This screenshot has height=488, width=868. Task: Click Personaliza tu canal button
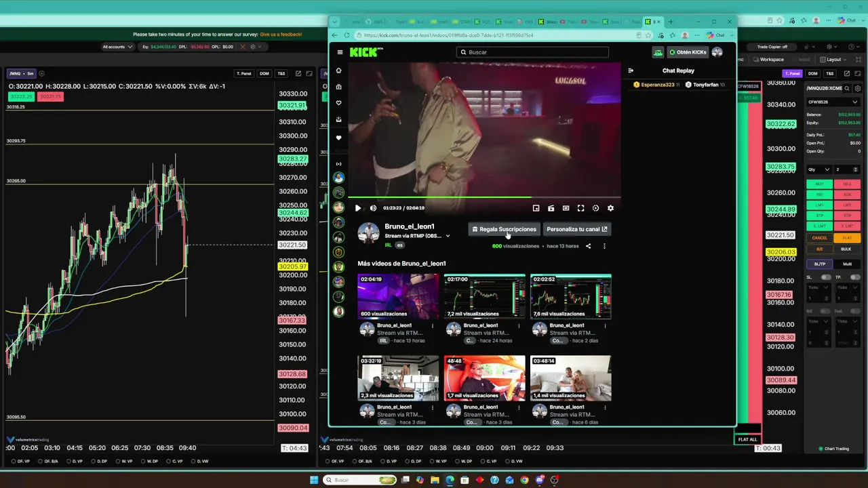[577, 229]
